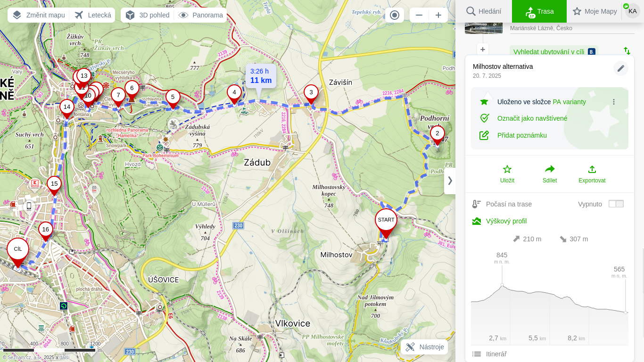Viewport: 644px width, 362px height.
Task: Open the KA user profile avatar
Action: [x=632, y=11]
